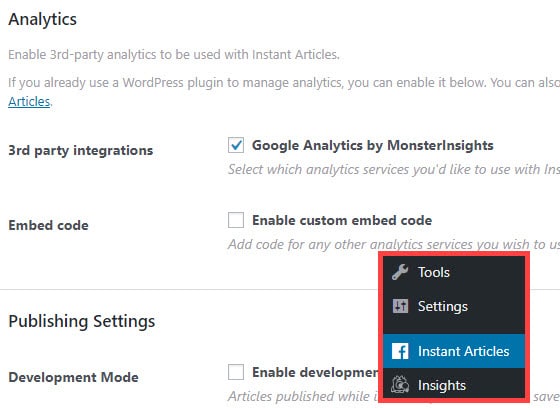Follow the Articles hyperlink in the Analytics description
Image resolution: width=560 pixels, height=408 pixels.
[29, 101]
